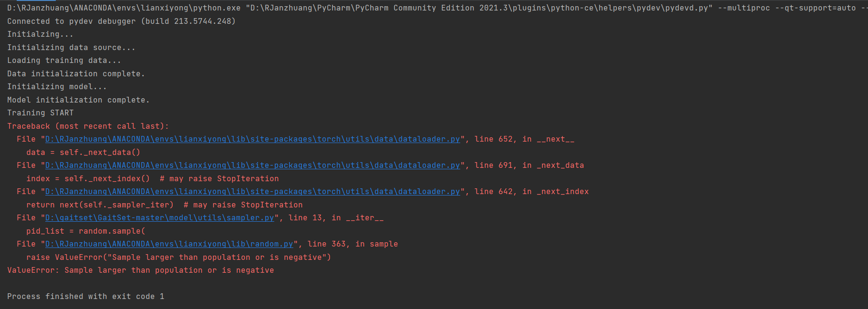Click final 'ValueError: Sample larger' message
Screen dimensions: 868x309
[x=140, y=270]
